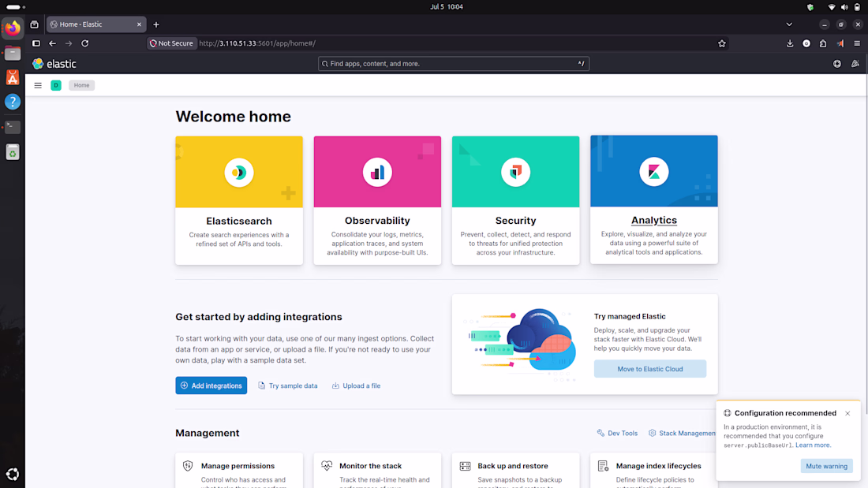Screen dimensions: 868x488
Task: Open the Firefox account icon
Action: click(806, 43)
